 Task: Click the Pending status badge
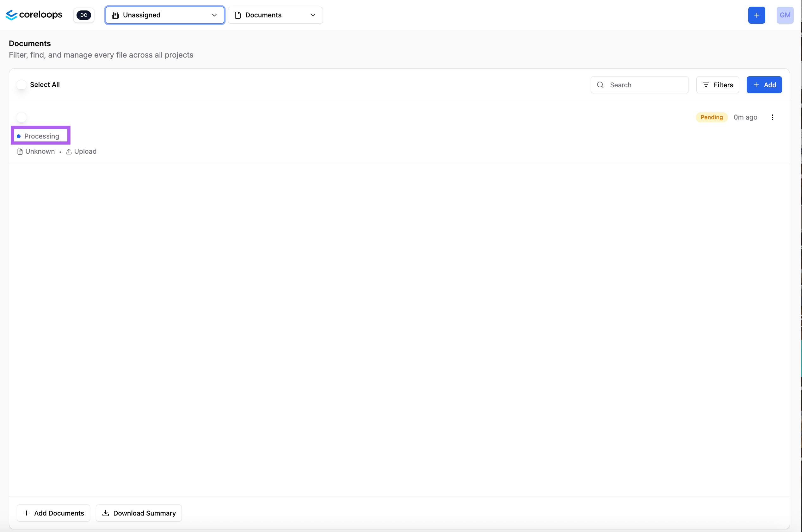pyautogui.click(x=712, y=117)
